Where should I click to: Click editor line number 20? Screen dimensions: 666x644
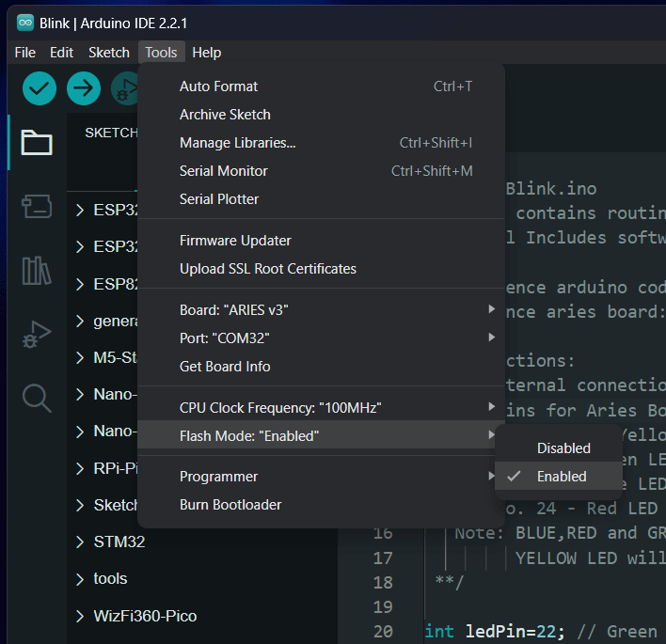[x=383, y=632]
